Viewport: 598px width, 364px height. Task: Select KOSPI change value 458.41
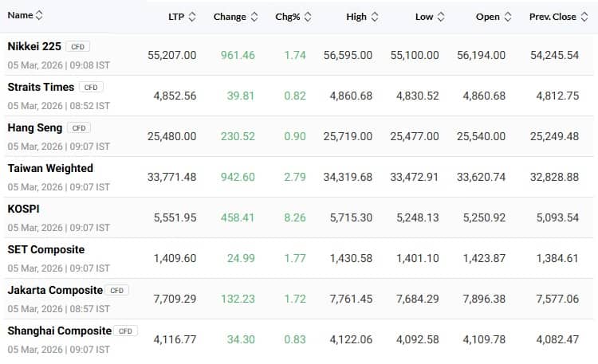[238, 217]
